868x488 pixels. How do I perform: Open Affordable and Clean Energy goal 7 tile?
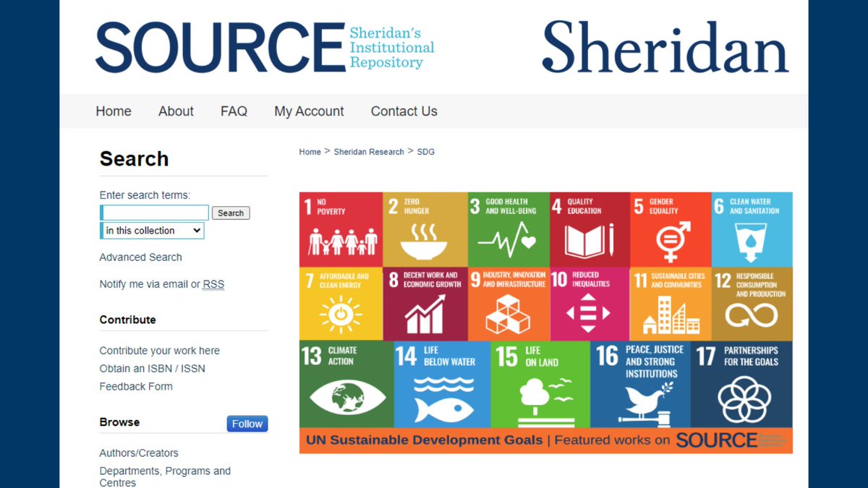[341, 304]
